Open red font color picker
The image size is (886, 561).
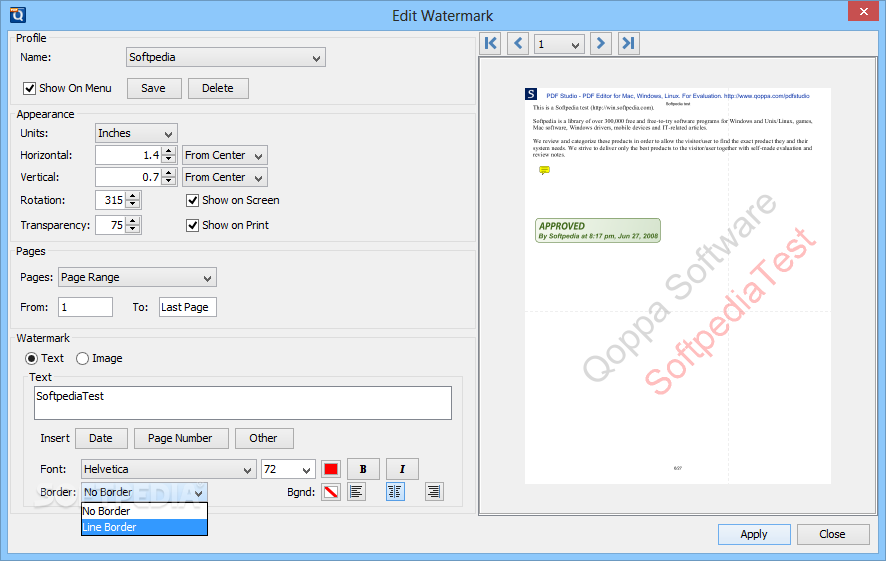pyautogui.click(x=331, y=469)
